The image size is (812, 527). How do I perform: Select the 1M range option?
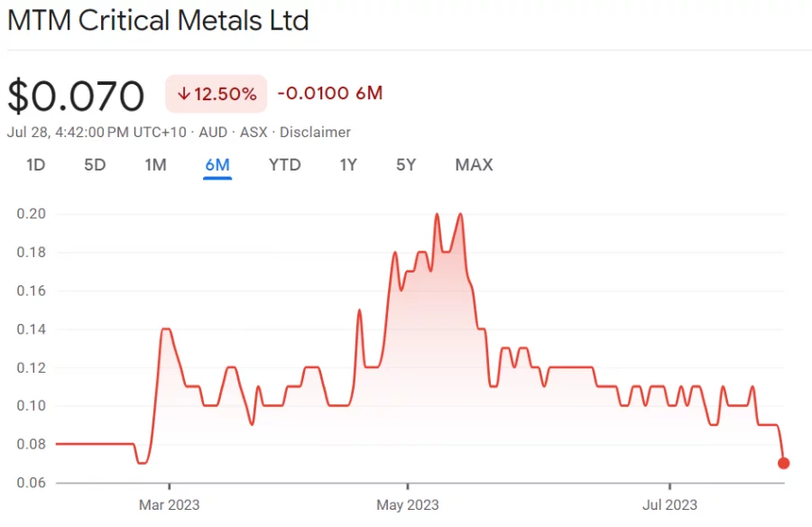point(155,165)
